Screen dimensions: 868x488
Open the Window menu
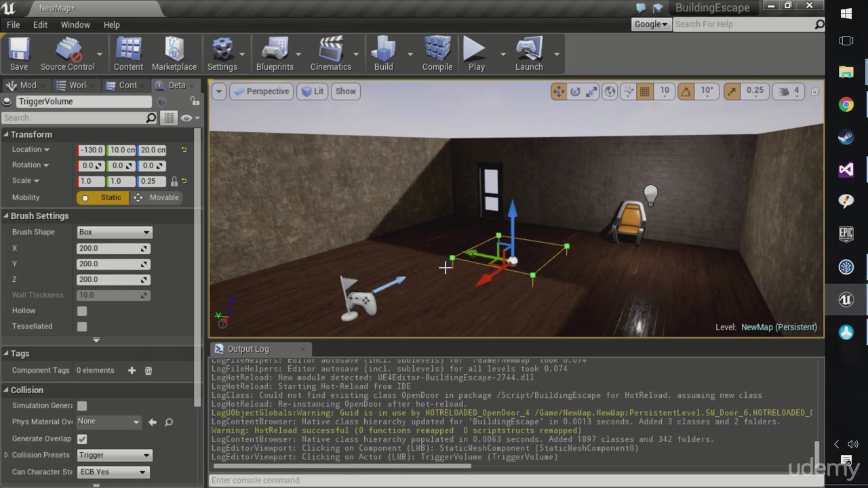(x=75, y=24)
